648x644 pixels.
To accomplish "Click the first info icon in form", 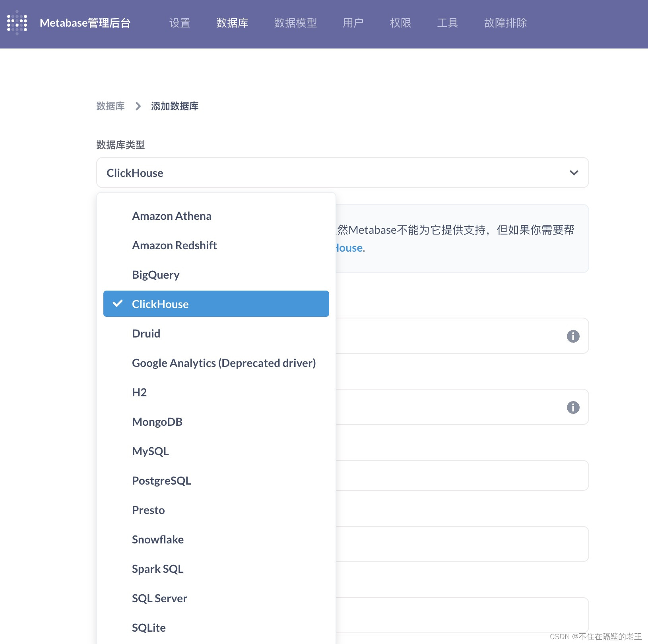I will point(573,336).
